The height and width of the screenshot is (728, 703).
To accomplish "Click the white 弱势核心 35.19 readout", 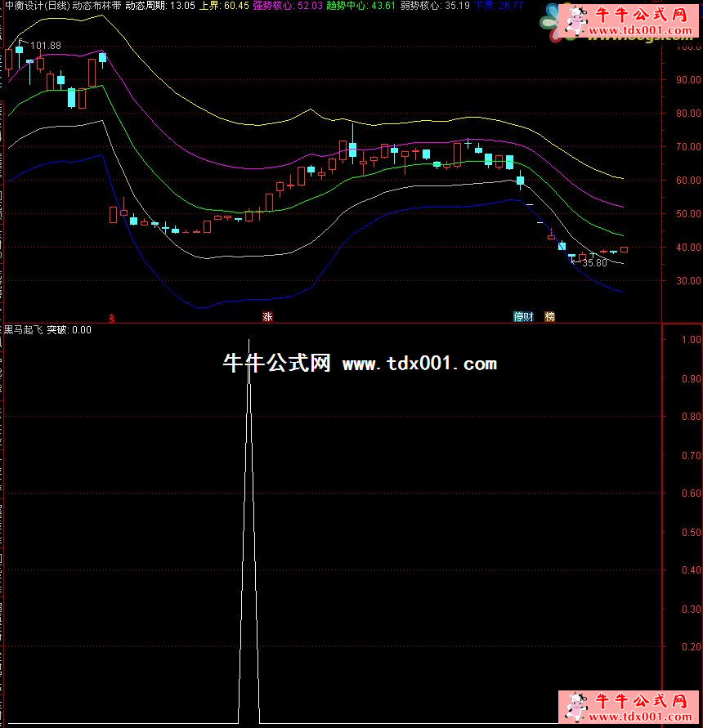I will click(435, 6).
